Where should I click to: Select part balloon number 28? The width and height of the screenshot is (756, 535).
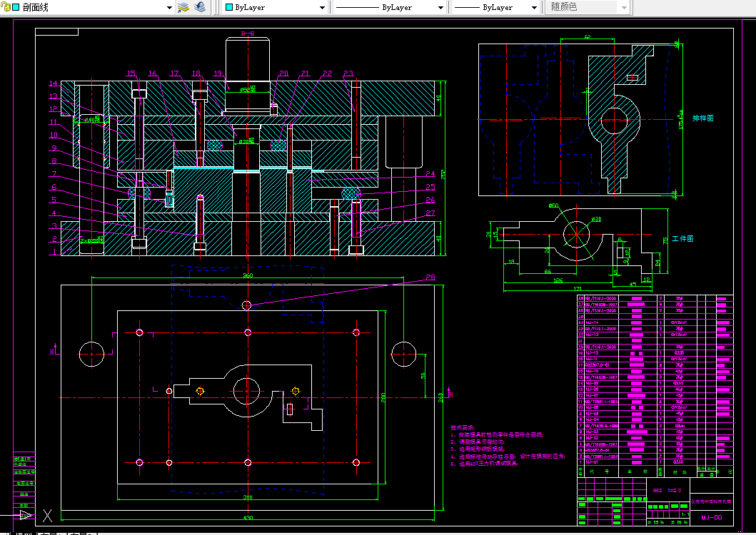[430, 277]
